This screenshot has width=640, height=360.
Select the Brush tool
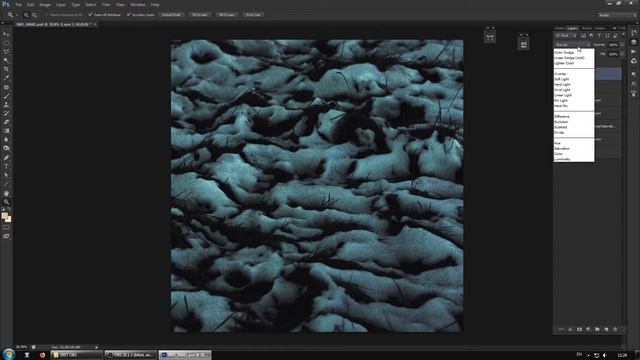click(x=6, y=96)
